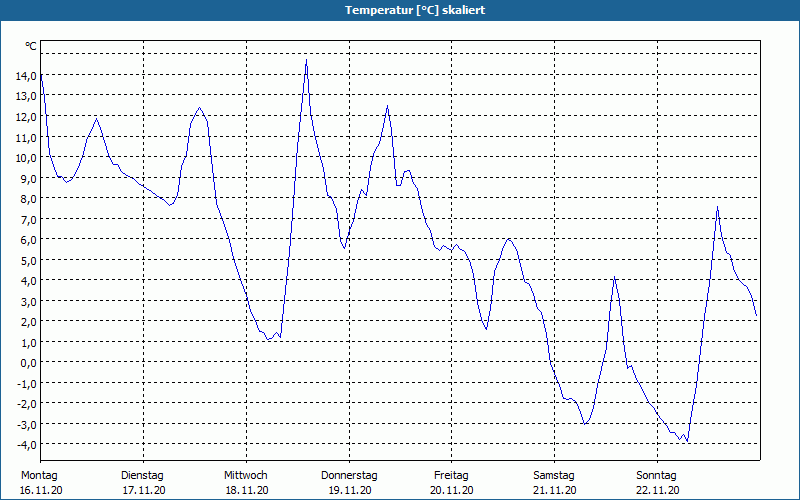The width and height of the screenshot is (800, 500).
Task: Click the Montag day label
Action: (x=39, y=476)
